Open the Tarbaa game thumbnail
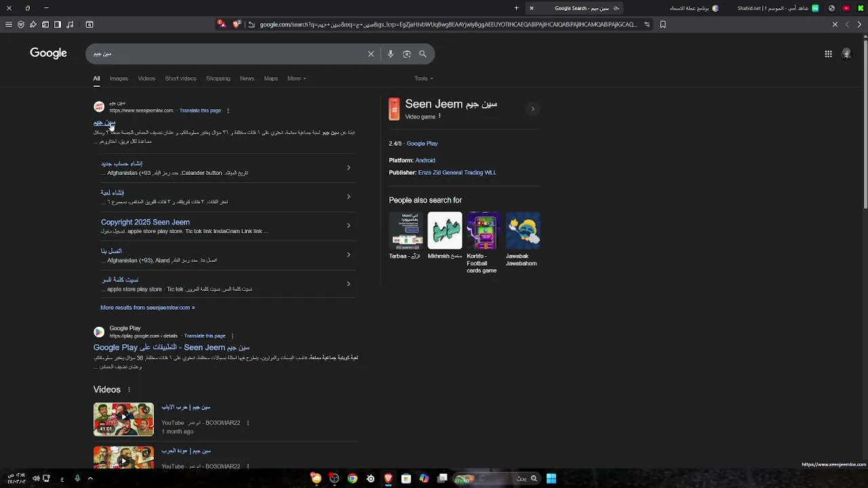The image size is (868, 488). tap(406, 230)
